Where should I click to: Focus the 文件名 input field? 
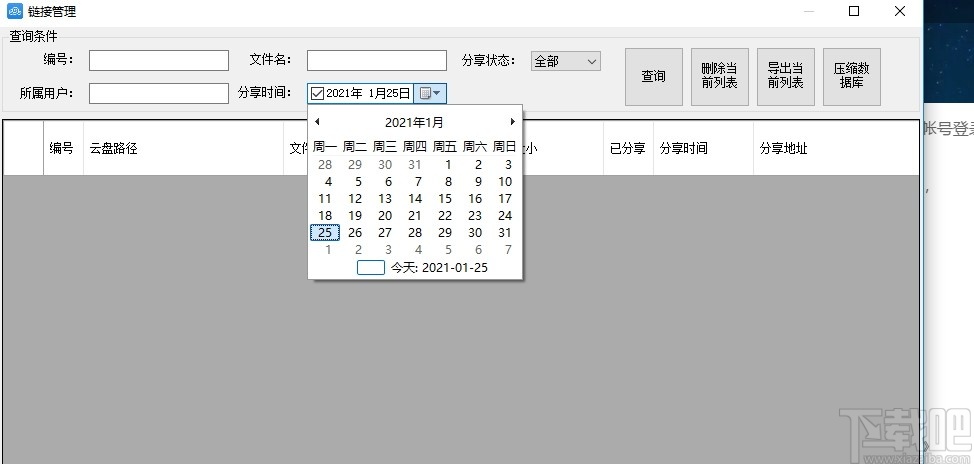click(377, 60)
